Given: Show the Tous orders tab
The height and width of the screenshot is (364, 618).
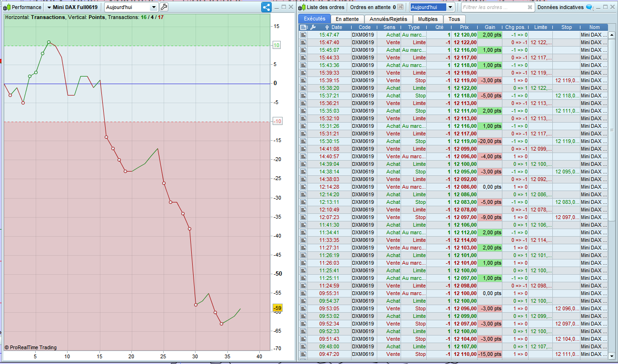Looking at the screenshot, I should click(x=454, y=19).
